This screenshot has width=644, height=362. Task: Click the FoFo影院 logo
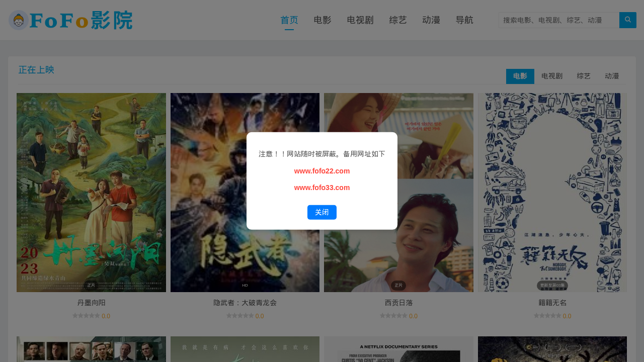[x=70, y=21]
